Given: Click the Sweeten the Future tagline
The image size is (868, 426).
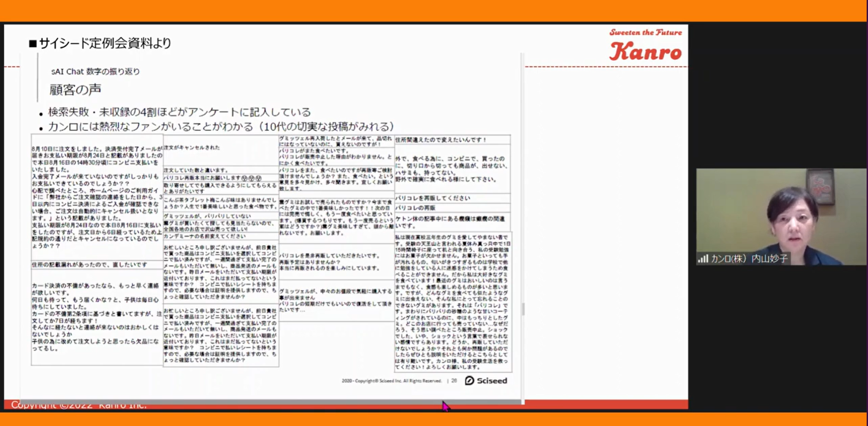Looking at the screenshot, I should click(645, 32).
